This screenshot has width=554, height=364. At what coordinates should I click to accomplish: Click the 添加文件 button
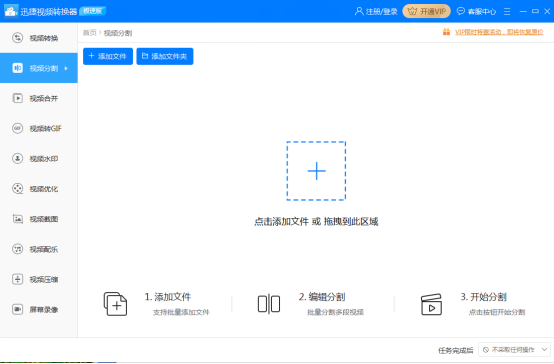[x=108, y=56]
